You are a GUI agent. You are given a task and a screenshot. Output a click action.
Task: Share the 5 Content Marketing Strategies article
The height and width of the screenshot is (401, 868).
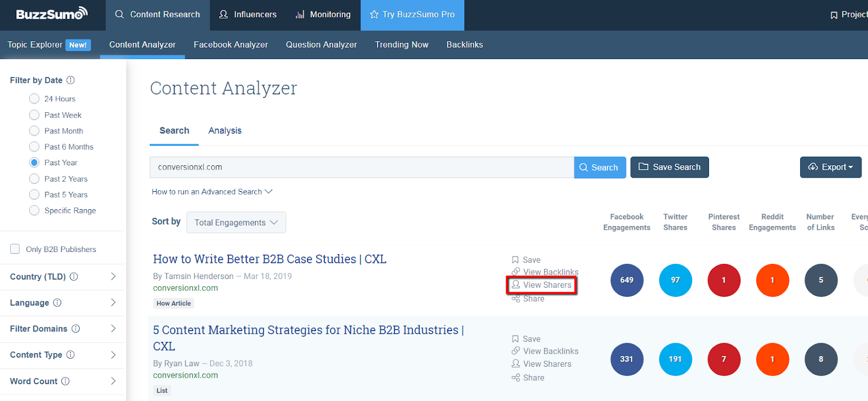coord(528,378)
